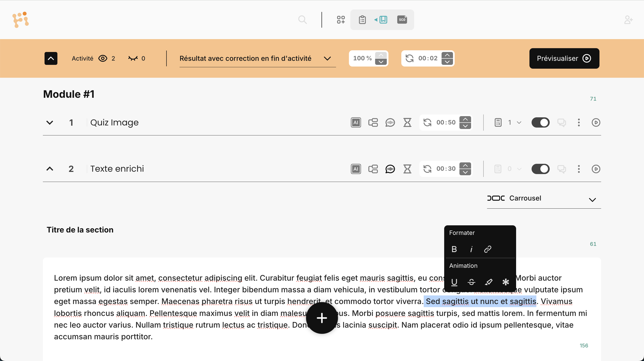Viewport: 644px width, 361px height.
Task: Open the result correction mode dropdown
Action: [x=257, y=59]
